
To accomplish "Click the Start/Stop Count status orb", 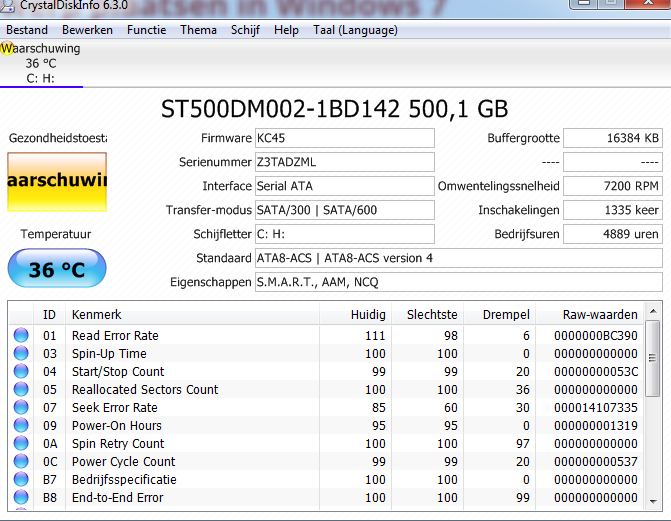I will 21,371.
